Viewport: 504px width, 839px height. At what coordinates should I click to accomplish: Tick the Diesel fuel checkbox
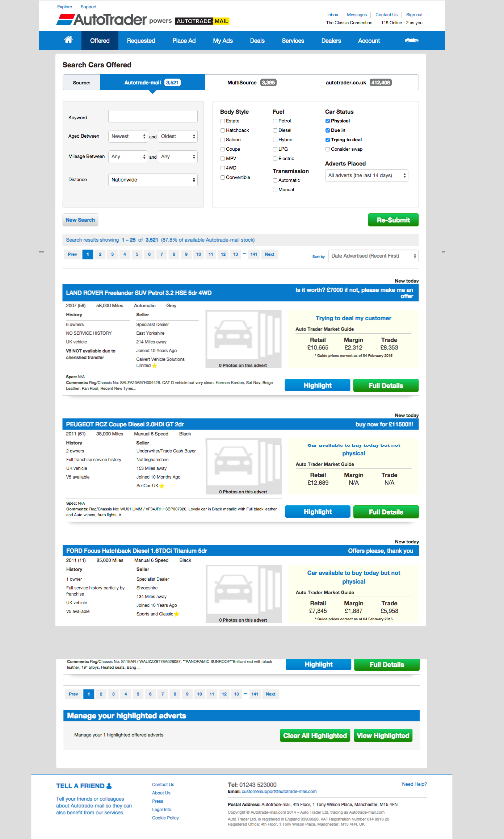pyautogui.click(x=275, y=130)
